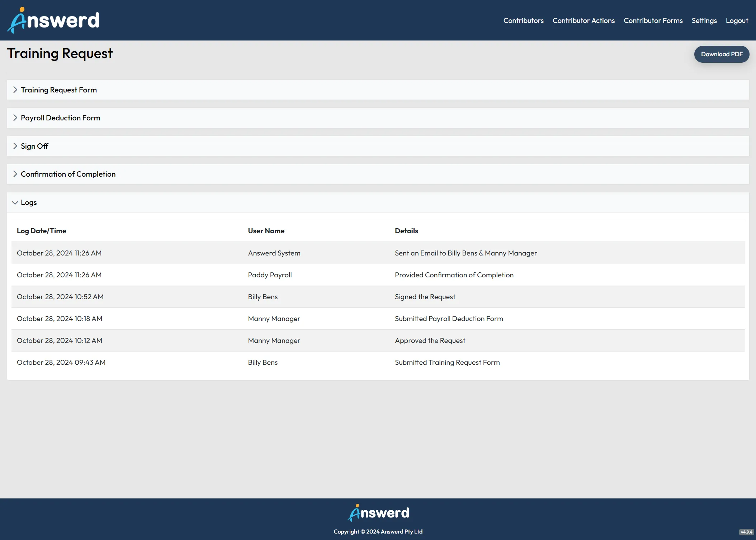The height and width of the screenshot is (540, 756).
Task: Open the Contributors page
Action: pyautogui.click(x=523, y=20)
